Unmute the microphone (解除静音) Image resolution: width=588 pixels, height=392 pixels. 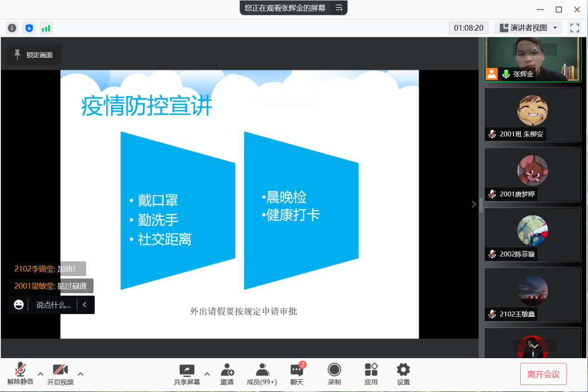(20, 374)
